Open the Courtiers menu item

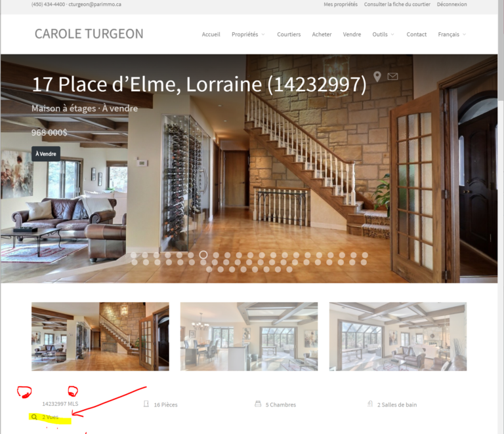[x=289, y=34]
